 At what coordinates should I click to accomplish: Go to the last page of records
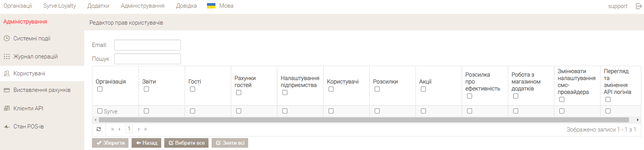coord(146,129)
